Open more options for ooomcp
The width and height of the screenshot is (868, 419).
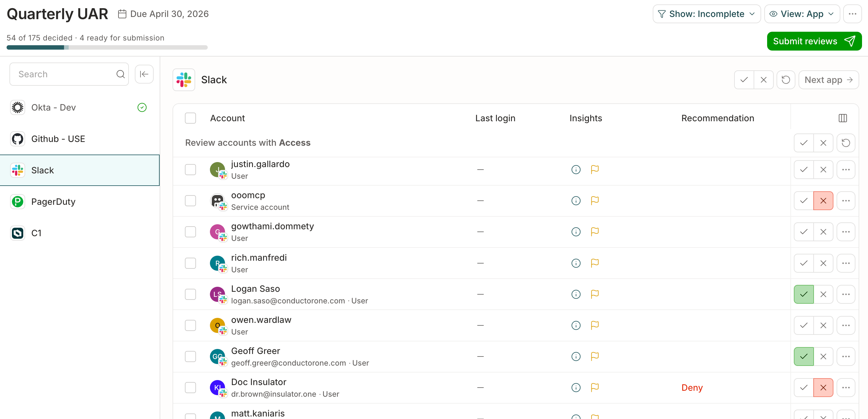coord(846,201)
